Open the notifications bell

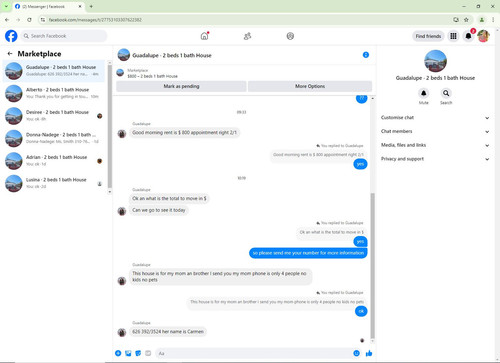(468, 36)
